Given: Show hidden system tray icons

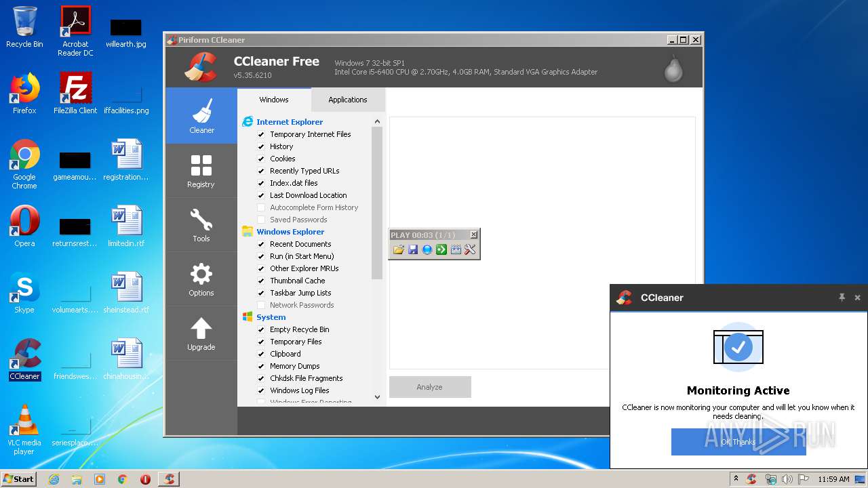Looking at the screenshot, I should (x=736, y=479).
